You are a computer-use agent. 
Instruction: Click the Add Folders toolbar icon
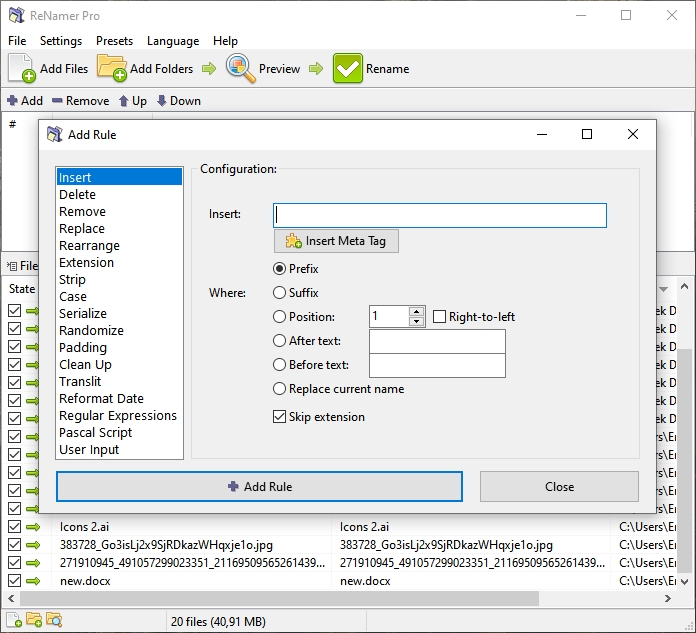[112, 68]
